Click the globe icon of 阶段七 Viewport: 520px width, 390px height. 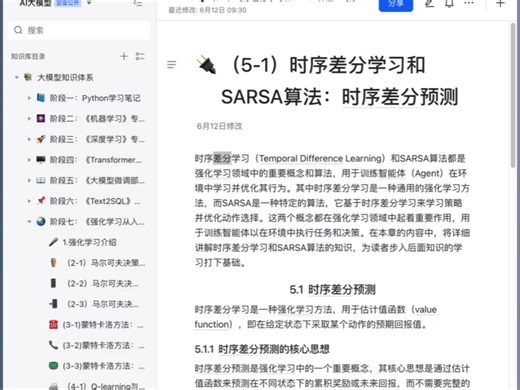pyautogui.click(x=41, y=222)
